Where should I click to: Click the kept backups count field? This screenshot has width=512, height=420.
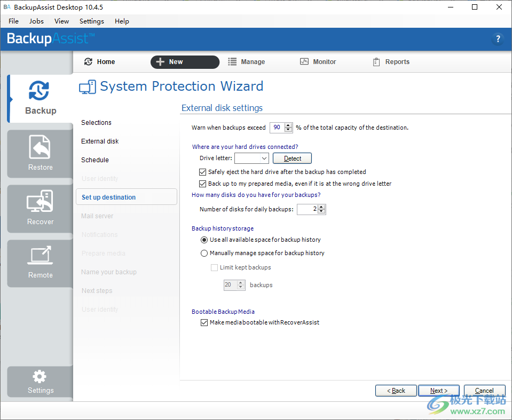tap(231, 285)
